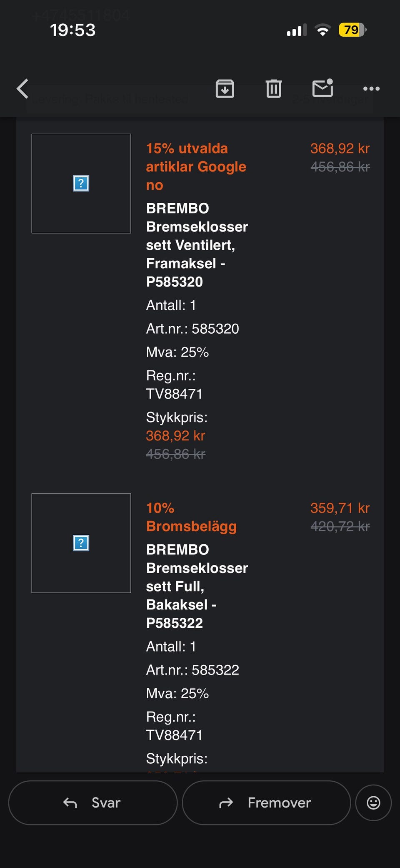This screenshot has width=400, height=868.
Task: Tap the cellular signal strength icon
Action: (x=296, y=30)
